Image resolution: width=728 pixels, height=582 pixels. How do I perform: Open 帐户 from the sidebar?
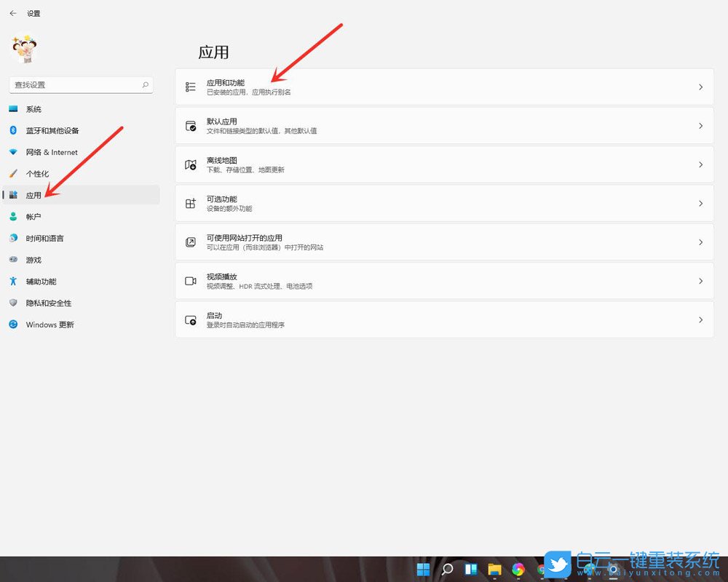click(x=33, y=217)
